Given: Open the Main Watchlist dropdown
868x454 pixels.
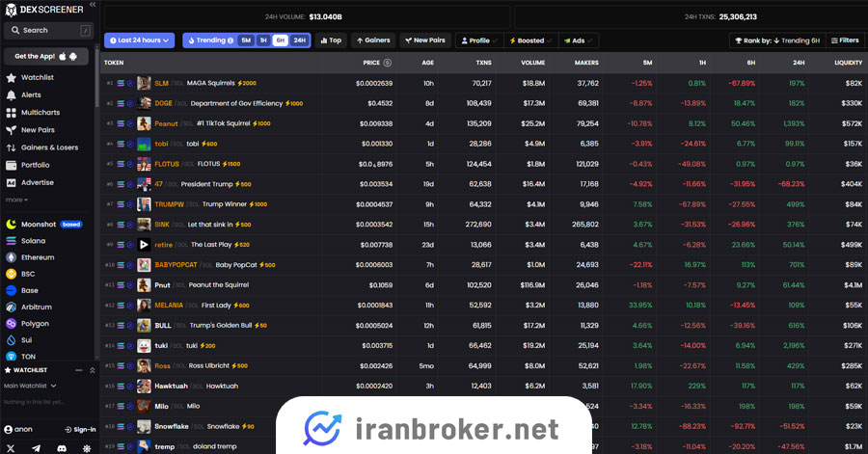Looking at the screenshot, I should tap(30, 386).
